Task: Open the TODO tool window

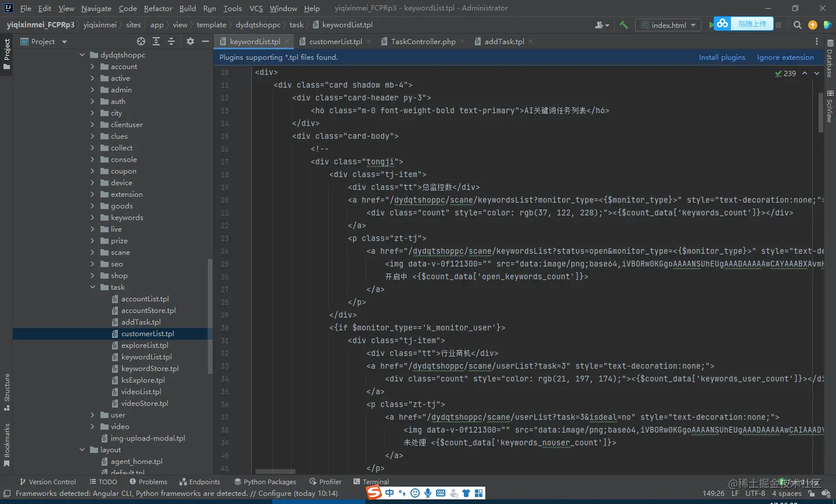Action: click(103, 482)
